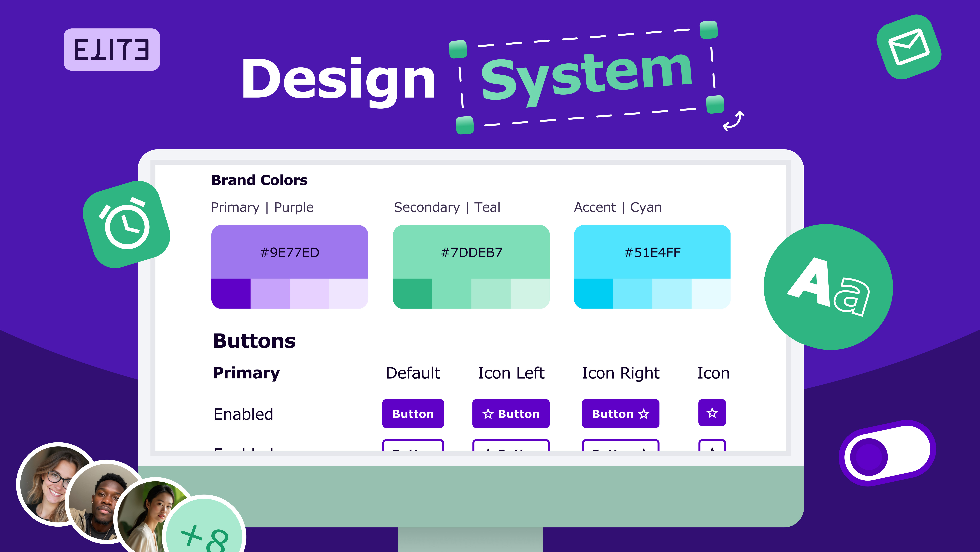Pick the lightest teal shade swatch

(x=530, y=294)
